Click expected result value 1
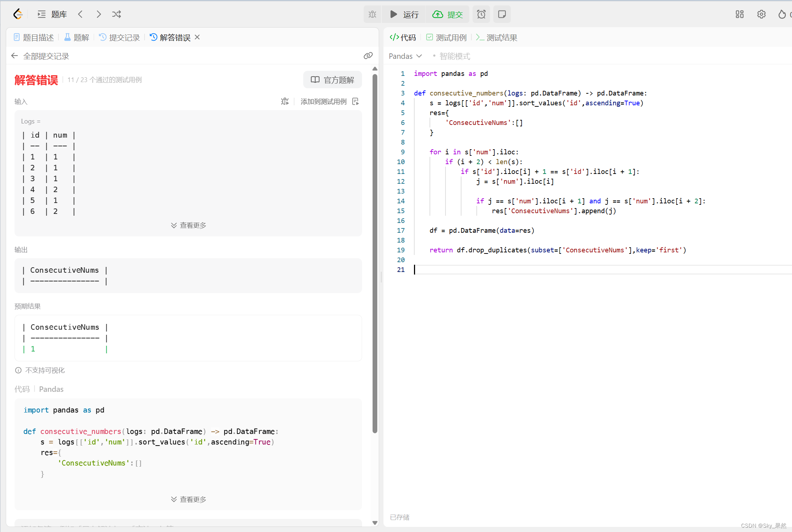The image size is (792, 532). pos(33,349)
